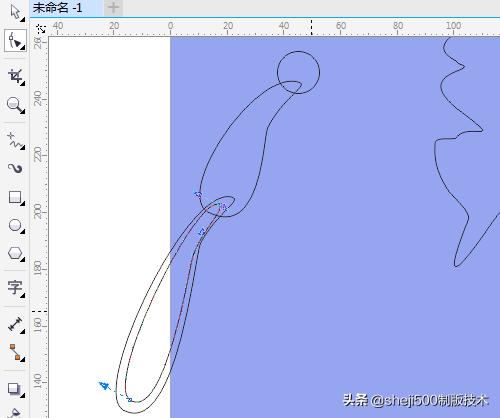Open Polygon tool flyout arrow
The height and width of the screenshot is (418, 500).
click(22, 259)
